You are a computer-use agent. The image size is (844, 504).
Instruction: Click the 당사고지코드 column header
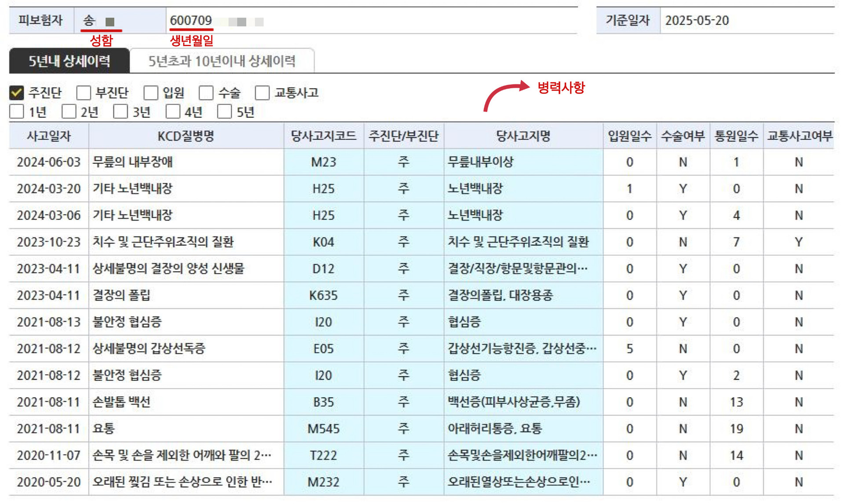pyautogui.click(x=324, y=136)
